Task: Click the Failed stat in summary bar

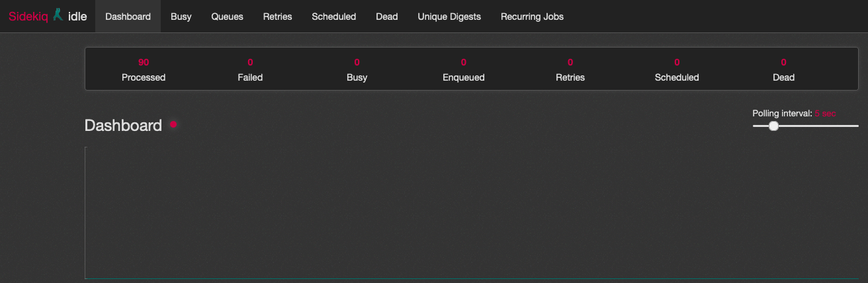Action: click(x=250, y=70)
